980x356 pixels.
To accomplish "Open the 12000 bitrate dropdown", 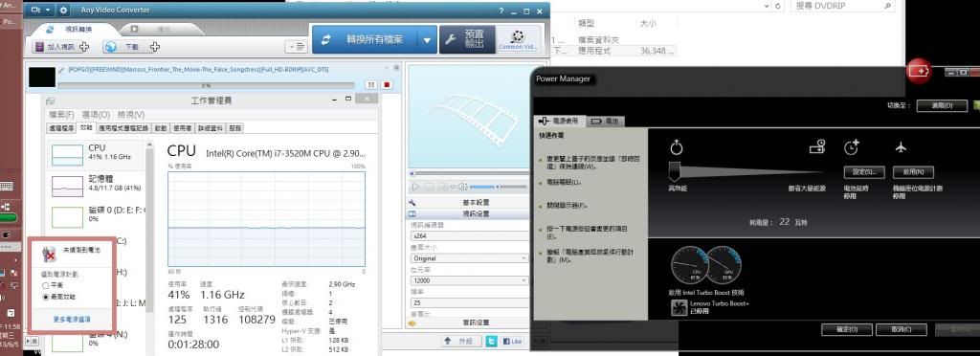I will tap(469, 280).
